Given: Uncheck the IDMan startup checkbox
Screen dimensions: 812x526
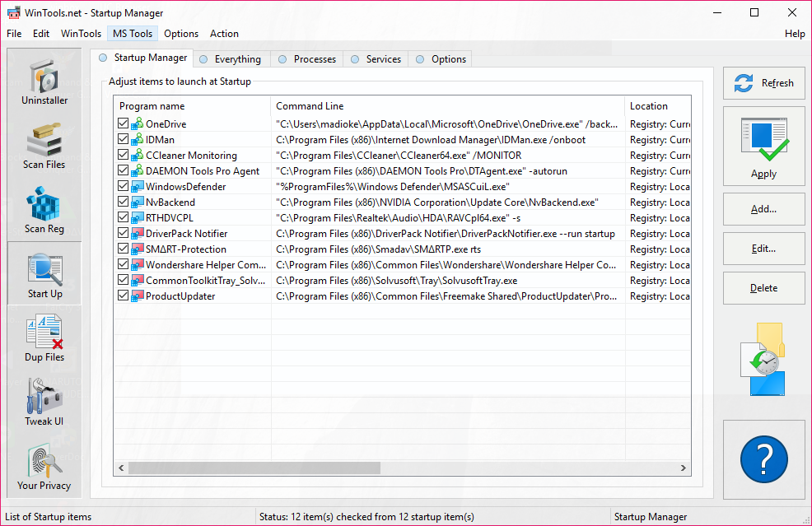Looking at the screenshot, I should click(x=123, y=139).
